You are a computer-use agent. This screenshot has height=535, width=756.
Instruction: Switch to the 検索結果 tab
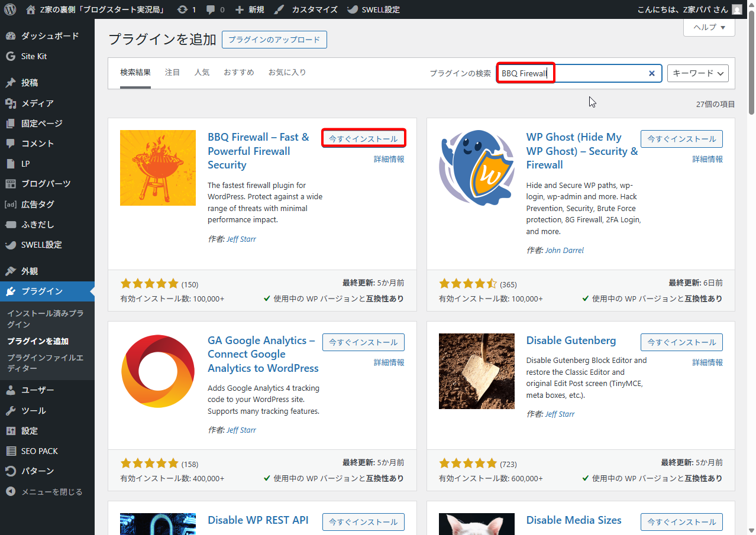click(135, 73)
